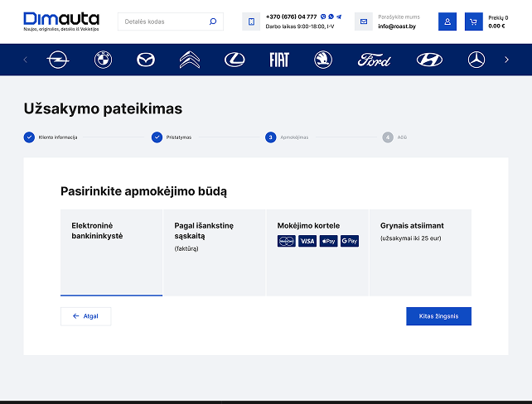Choose Grynais atsiimant payment method
Screen dimensions: 532x404
pyautogui.click(x=420, y=252)
